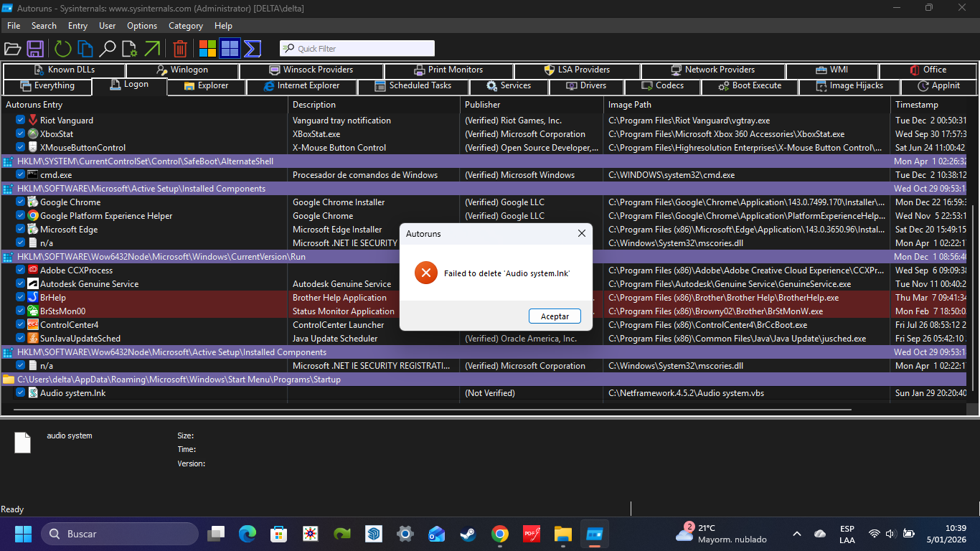980x551 pixels.
Task: Open Find using the magnifier toolbar icon
Action: click(x=108, y=49)
